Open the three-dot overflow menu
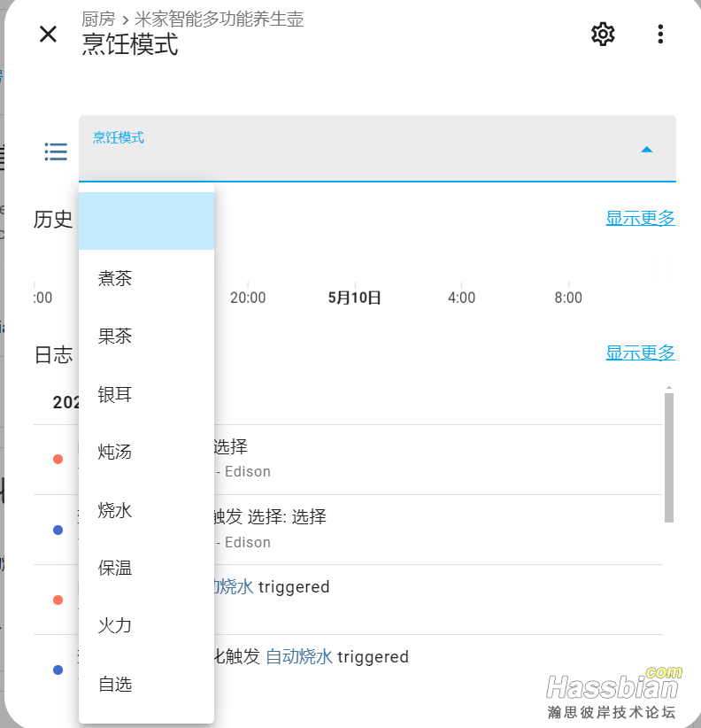Image resolution: width=701 pixels, height=728 pixels. tap(660, 35)
